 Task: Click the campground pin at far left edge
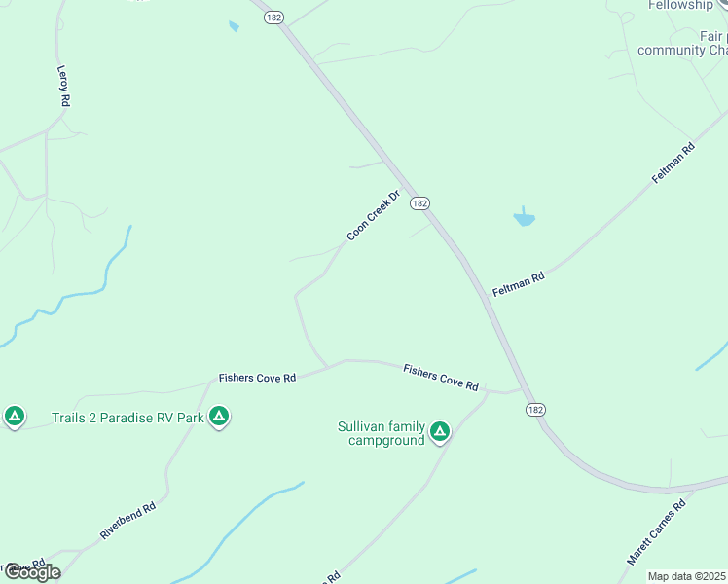tap(15, 417)
